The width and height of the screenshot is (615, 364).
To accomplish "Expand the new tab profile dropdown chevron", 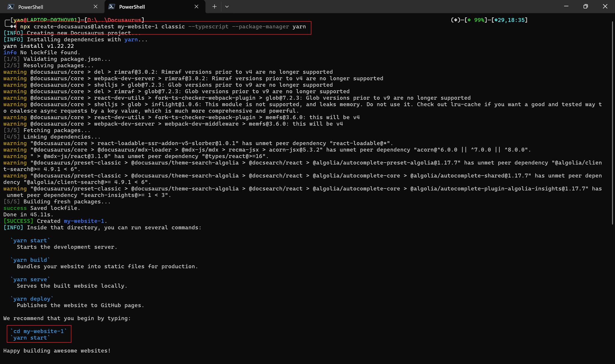I will pos(227,7).
